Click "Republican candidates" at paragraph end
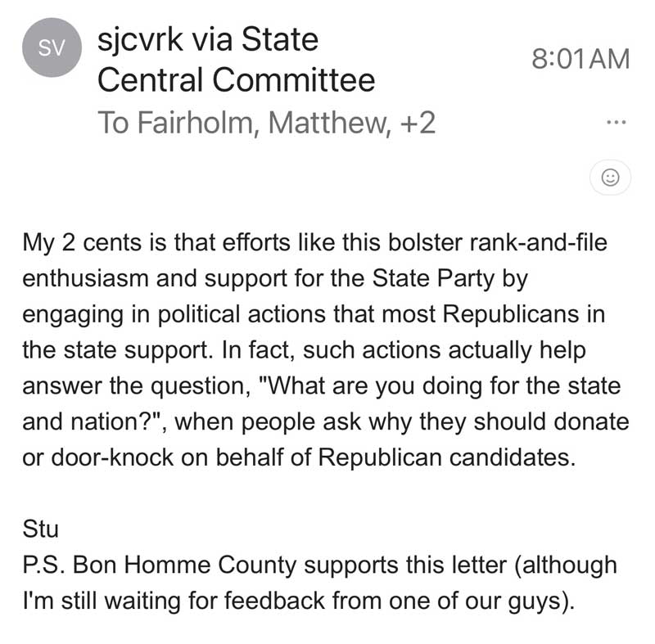This screenshot has width=655, height=644. (x=447, y=457)
